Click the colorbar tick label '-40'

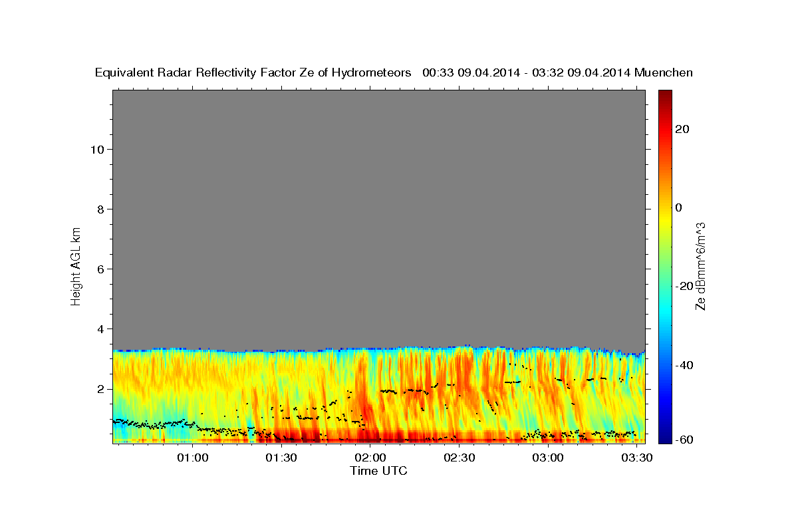pos(684,364)
